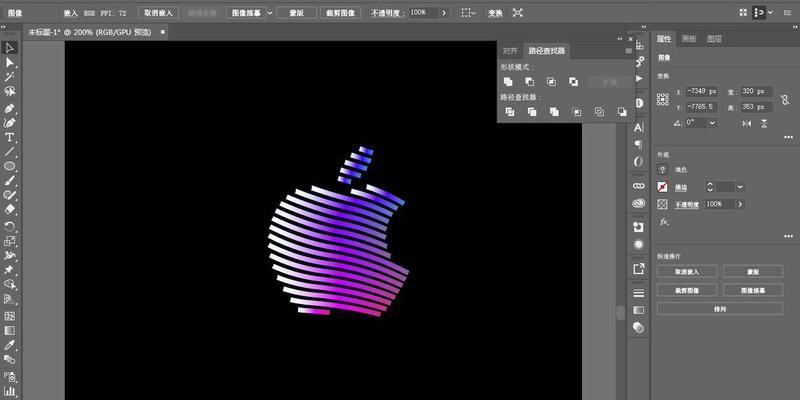Select the Gradient tool

point(9,331)
